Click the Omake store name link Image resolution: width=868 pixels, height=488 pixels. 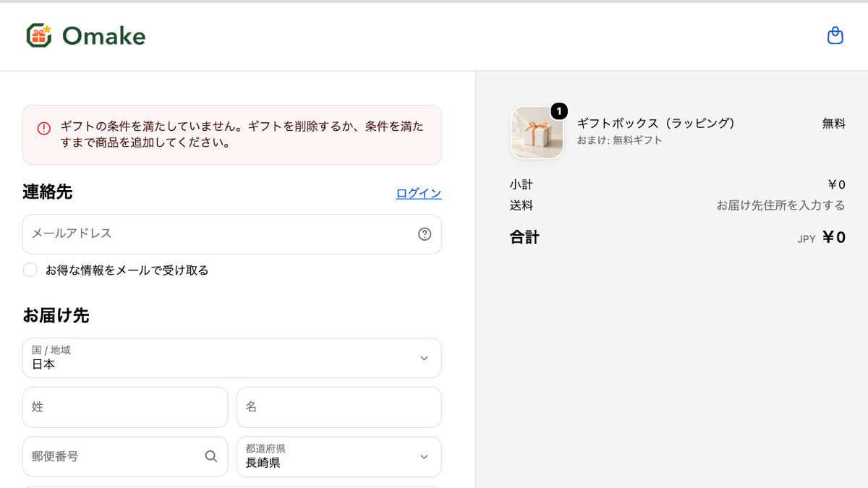103,35
